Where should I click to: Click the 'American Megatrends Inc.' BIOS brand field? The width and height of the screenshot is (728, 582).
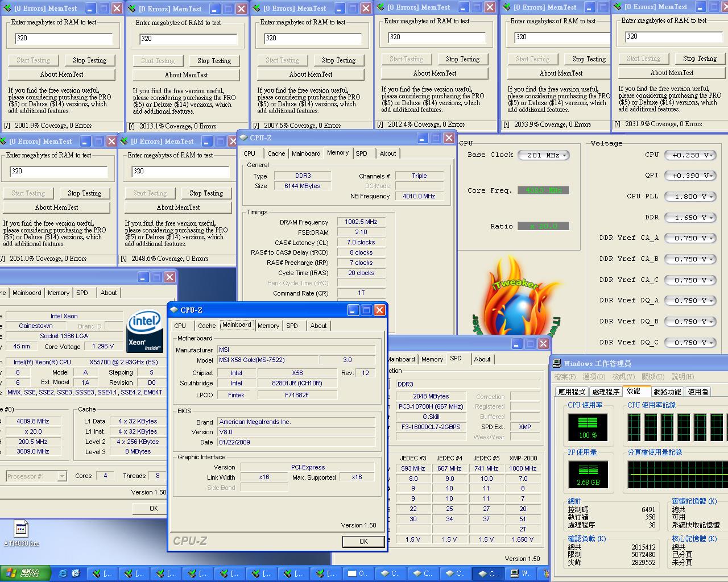click(296, 422)
